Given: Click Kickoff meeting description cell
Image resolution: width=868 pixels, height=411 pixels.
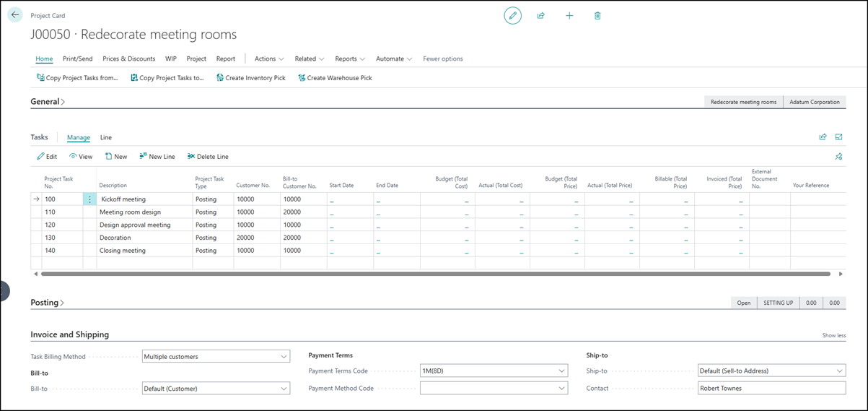Looking at the screenshot, I should tap(144, 199).
